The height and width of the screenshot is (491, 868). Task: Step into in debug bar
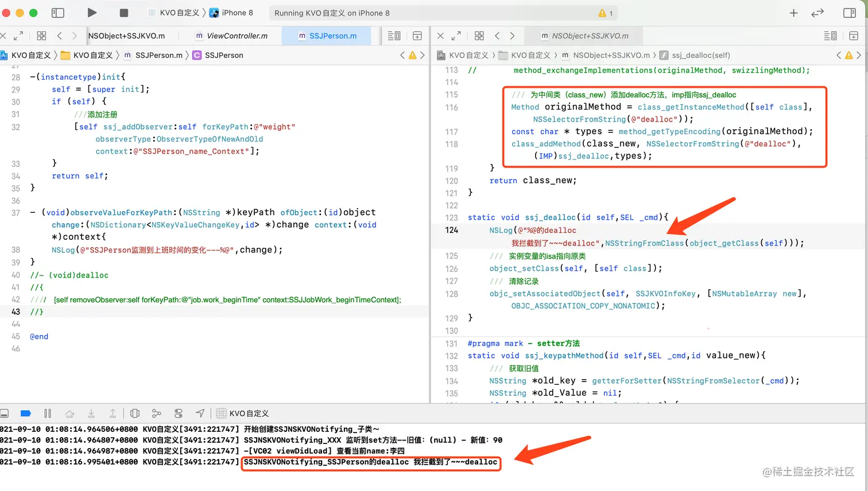point(91,413)
